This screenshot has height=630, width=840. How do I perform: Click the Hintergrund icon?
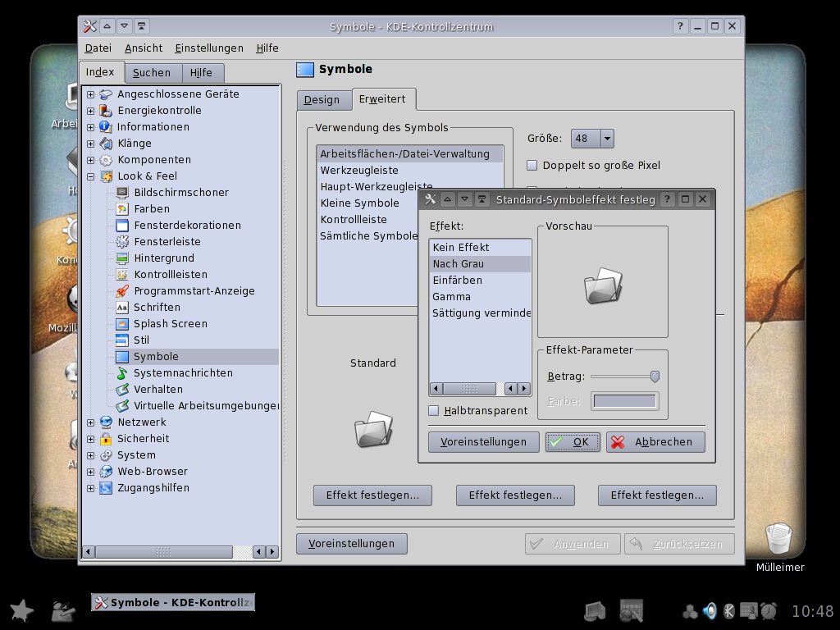click(122, 258)
